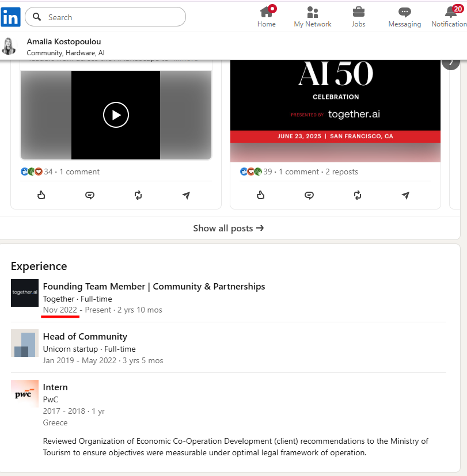
Task: Click the Experience section heading
Action: point(39,266)
